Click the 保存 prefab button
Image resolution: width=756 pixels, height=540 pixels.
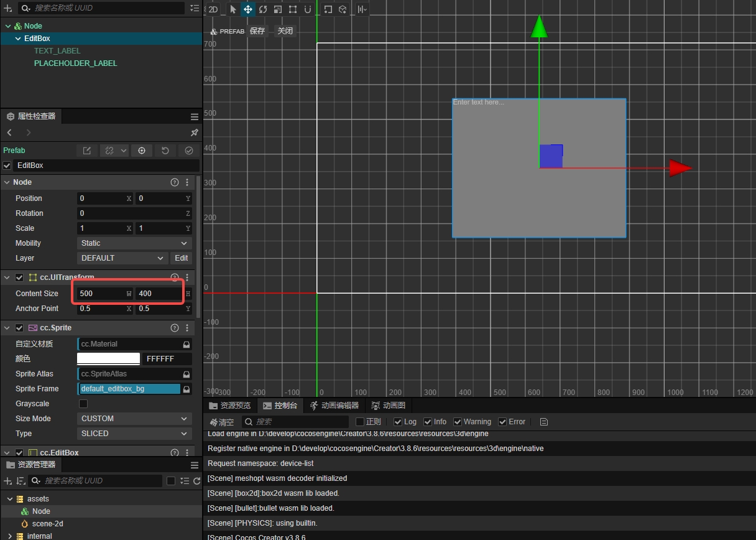click(x=257, y=31)
